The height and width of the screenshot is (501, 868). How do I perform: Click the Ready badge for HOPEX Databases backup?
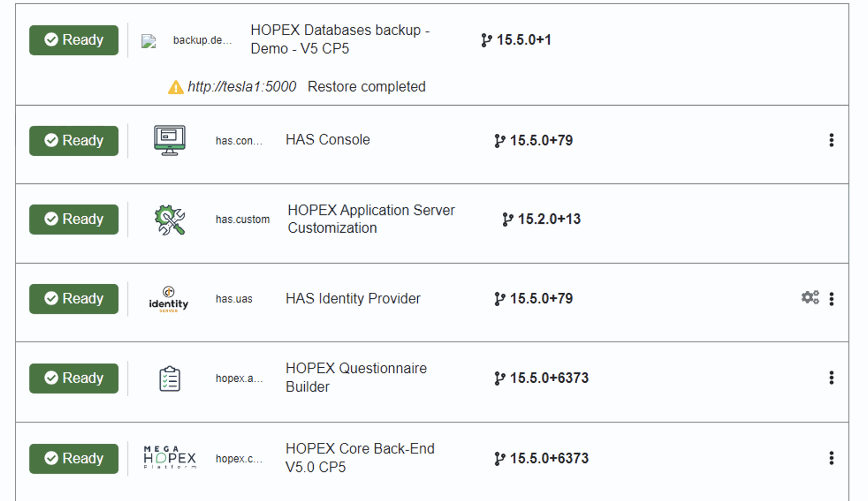tap(74, 40)
